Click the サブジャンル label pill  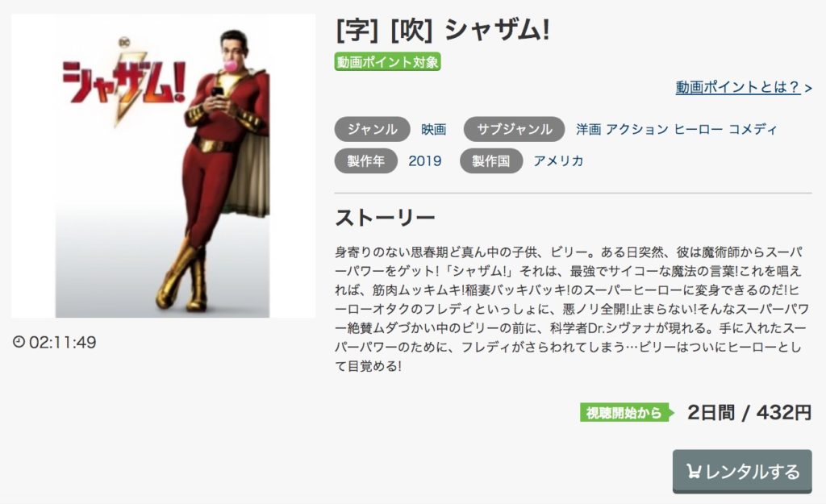pyautogui.click(x=514, y=129)
